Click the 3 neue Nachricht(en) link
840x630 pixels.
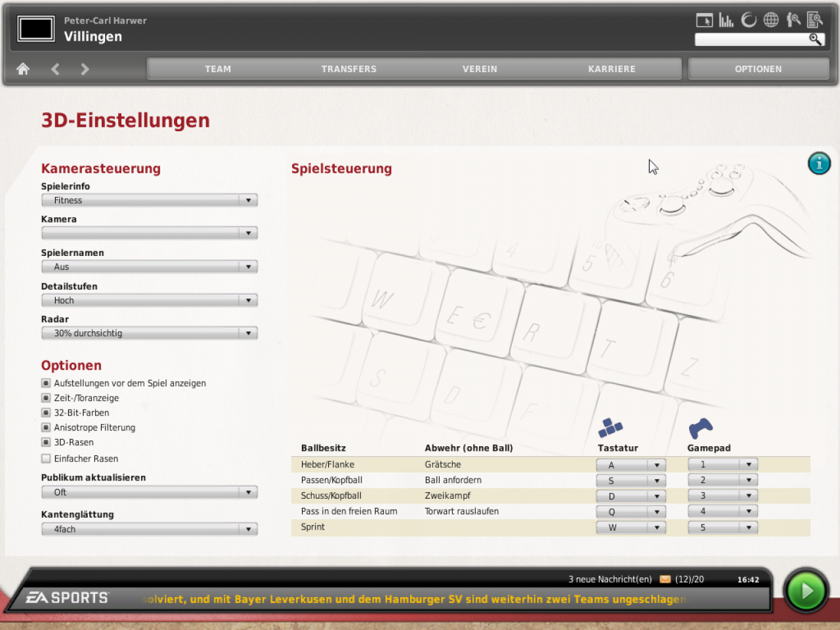pyautogui.click(x=610, y=579)
